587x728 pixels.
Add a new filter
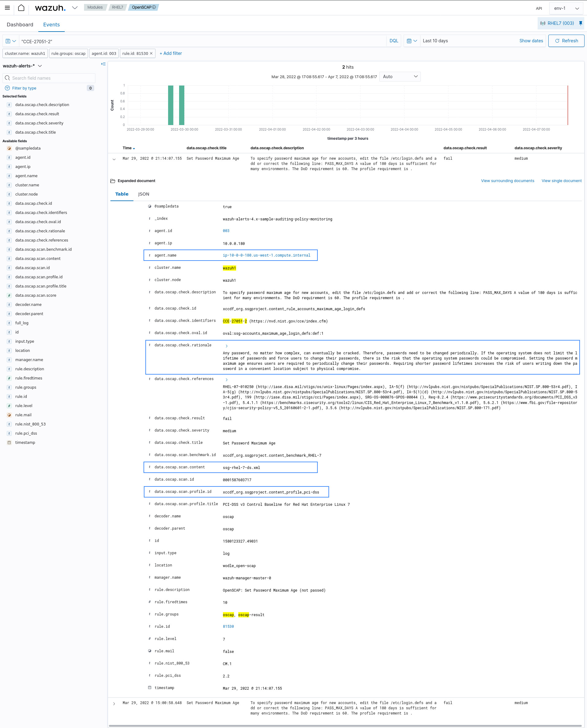(x=171, y=53)
